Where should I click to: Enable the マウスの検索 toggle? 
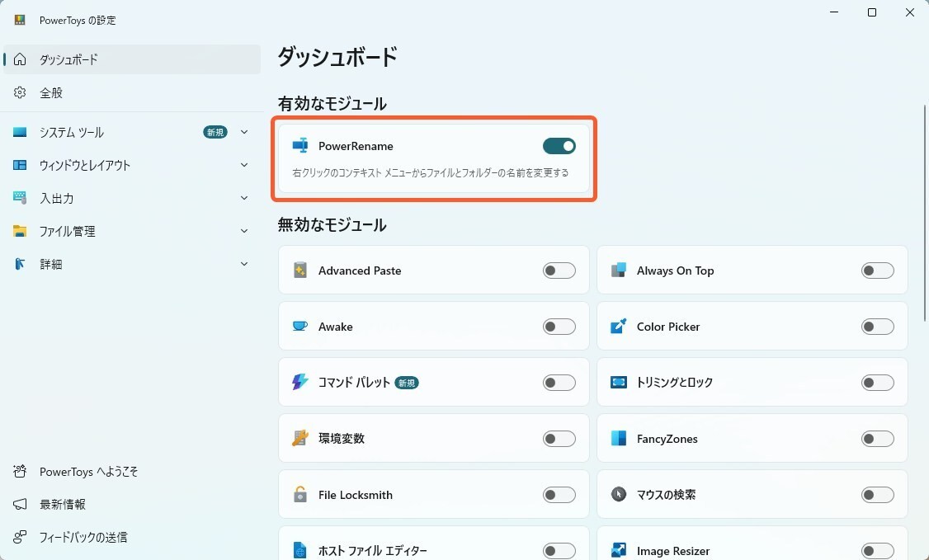click(x=877, y=495)
